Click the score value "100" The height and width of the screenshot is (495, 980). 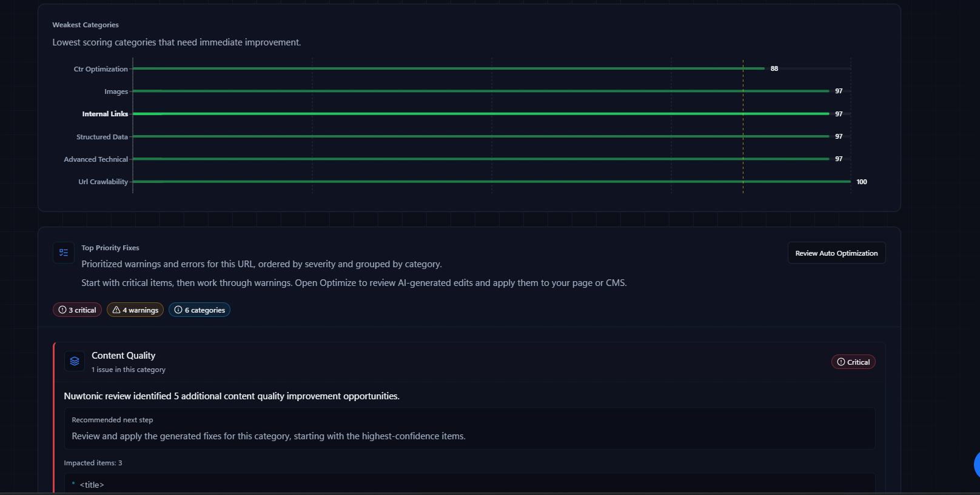coord(862,182)
